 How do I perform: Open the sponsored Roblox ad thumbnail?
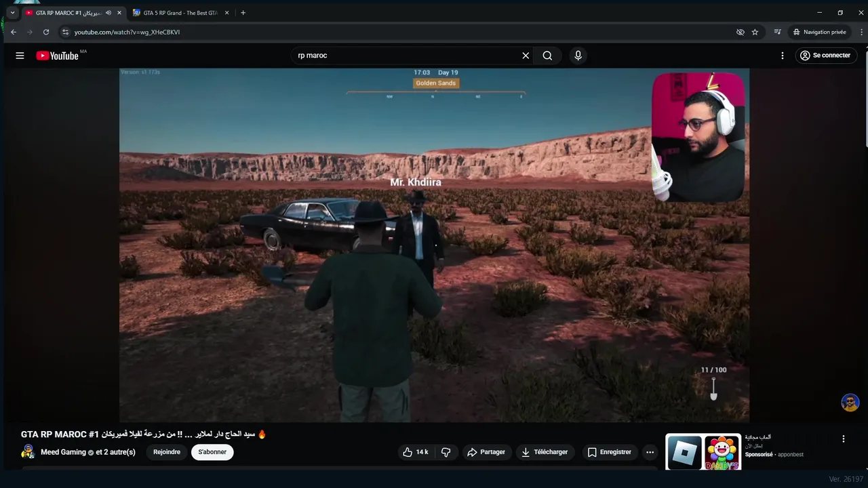click(684, 453)
